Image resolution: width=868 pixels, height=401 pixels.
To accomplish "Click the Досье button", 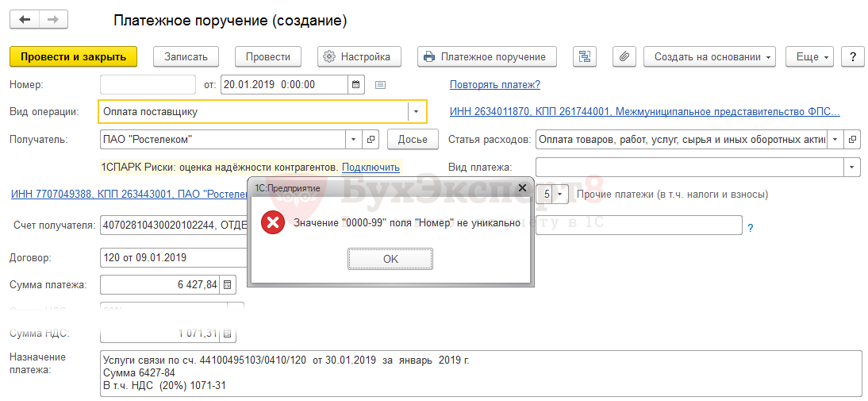I will coord(412,140).
